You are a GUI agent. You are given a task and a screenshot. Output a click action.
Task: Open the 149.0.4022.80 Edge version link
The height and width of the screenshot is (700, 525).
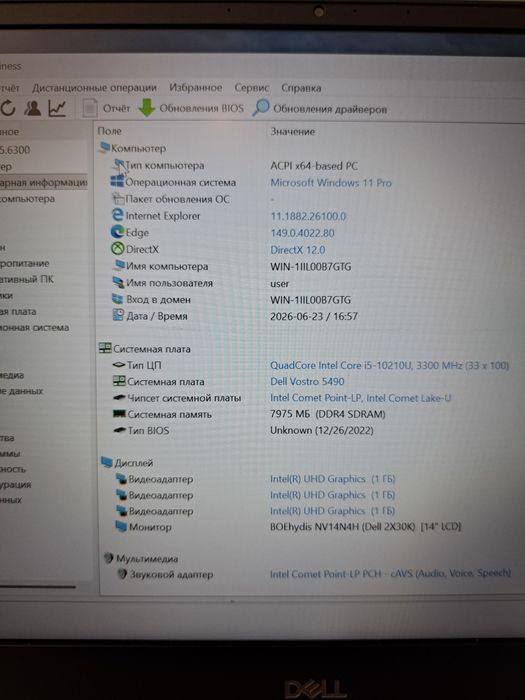point(302,233)
